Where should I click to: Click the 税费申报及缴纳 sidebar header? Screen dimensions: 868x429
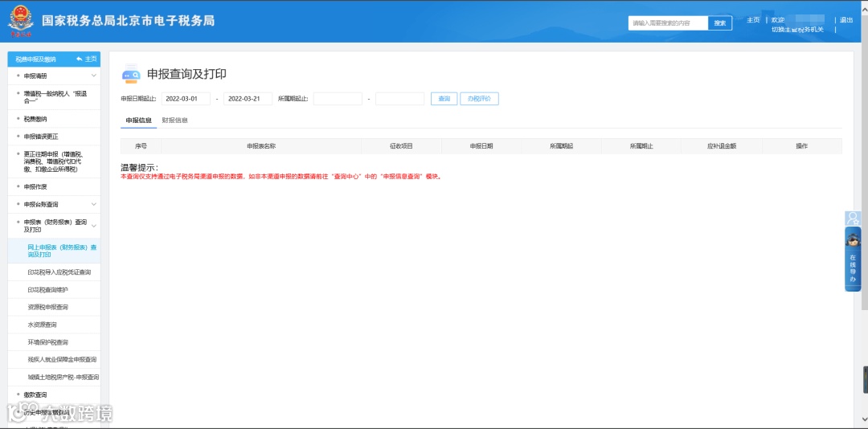coord(35,59)
